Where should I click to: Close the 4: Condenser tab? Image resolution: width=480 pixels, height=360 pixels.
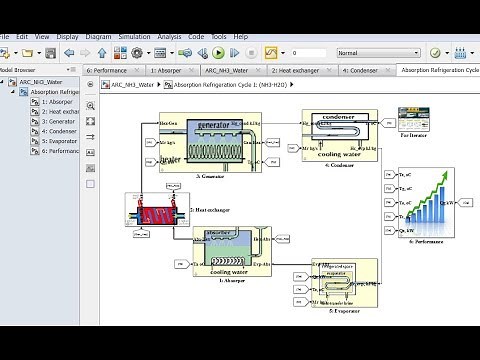click(x=388, y=70)
